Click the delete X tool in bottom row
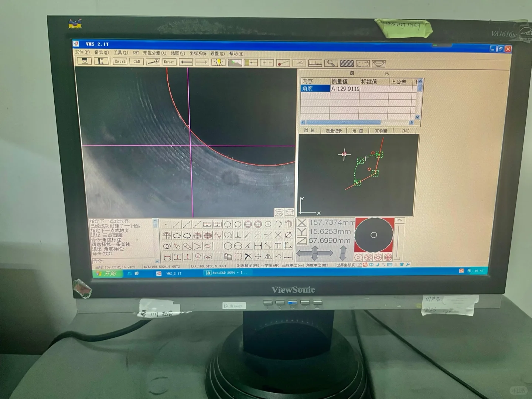The height and width of the screenshot is (399, 532). (x=248, y=256)
